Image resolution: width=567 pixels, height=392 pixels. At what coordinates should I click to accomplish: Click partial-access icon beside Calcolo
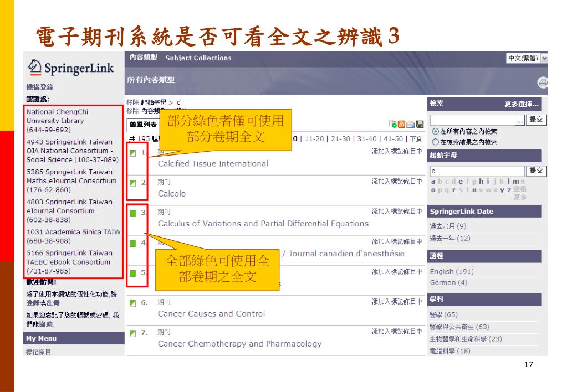click(132, 183)
